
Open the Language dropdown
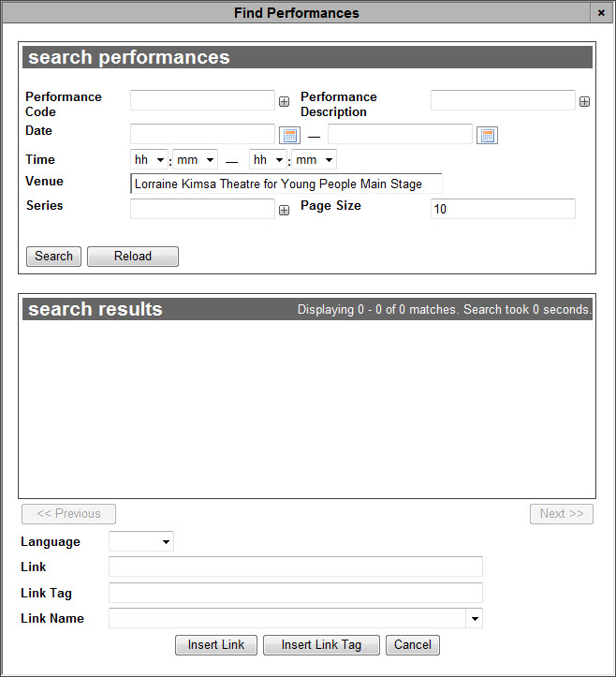(141, 541)
